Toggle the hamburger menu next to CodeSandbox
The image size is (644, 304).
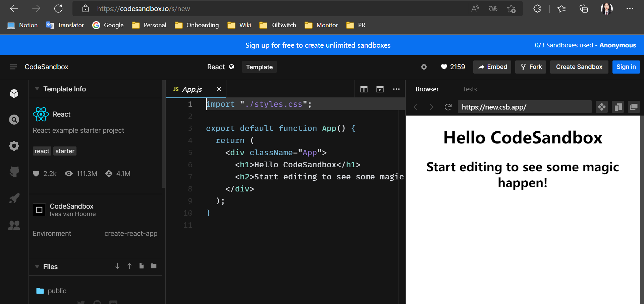click(x=13, y=67)
